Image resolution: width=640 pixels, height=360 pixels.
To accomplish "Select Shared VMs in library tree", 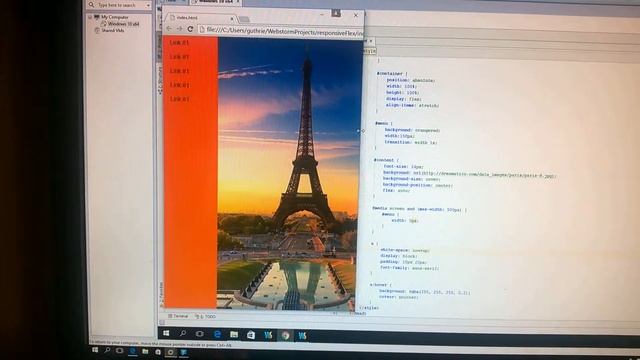I will pos(112,30).
